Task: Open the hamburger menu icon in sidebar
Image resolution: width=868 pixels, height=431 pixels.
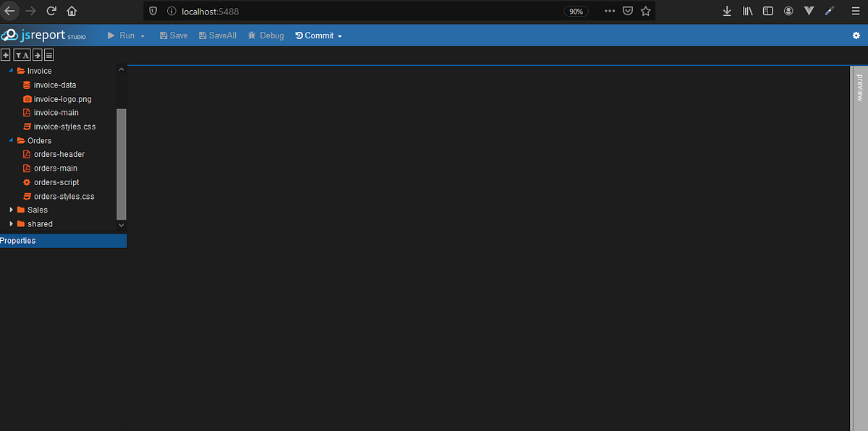Action: [x=48, y=54]
